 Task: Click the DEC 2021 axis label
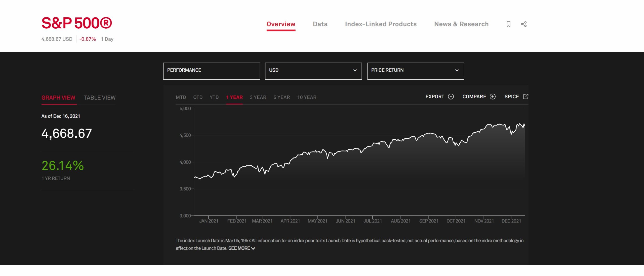pyautogui.click(x=511, y=221)
